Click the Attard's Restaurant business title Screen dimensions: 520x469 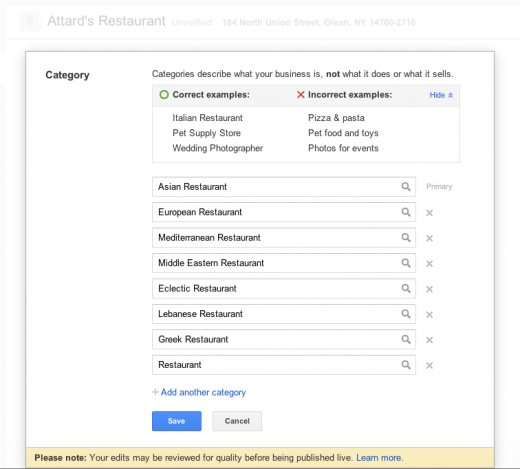point(106,21)
